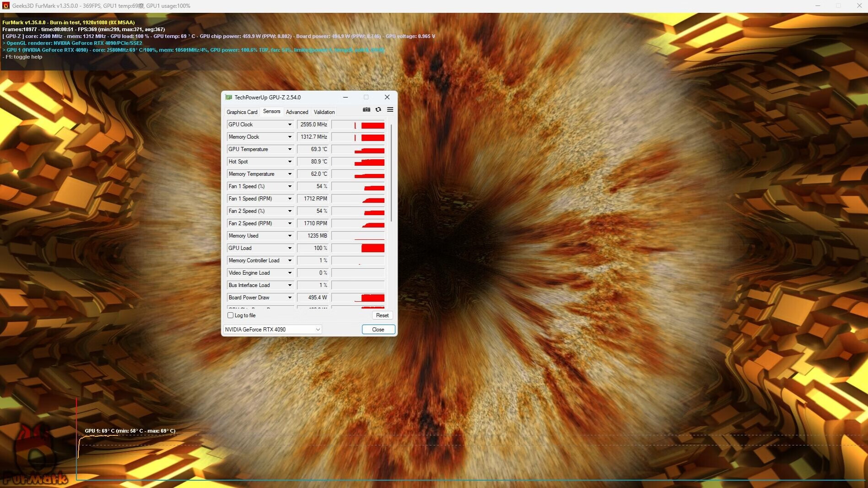Expand the Fan 2 Speed (%) dropdown
Image resolution: width=868 pixels, height=488 pixels.
[290, 211]
